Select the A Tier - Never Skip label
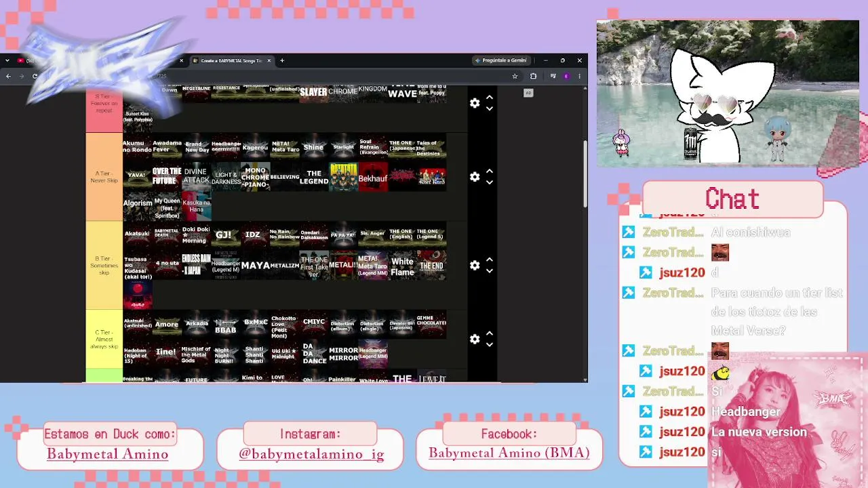Screen dimensions: 868x488 pos(104,177)
